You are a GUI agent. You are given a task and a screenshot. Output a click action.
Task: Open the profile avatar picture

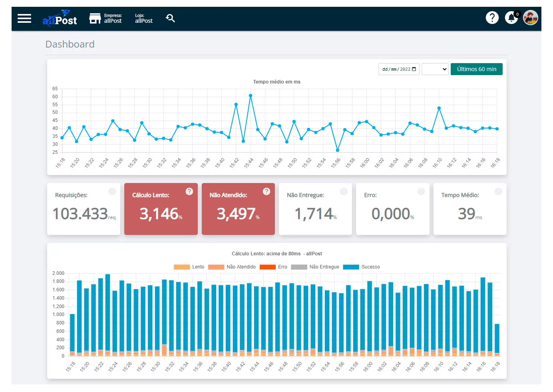[531, 17]
